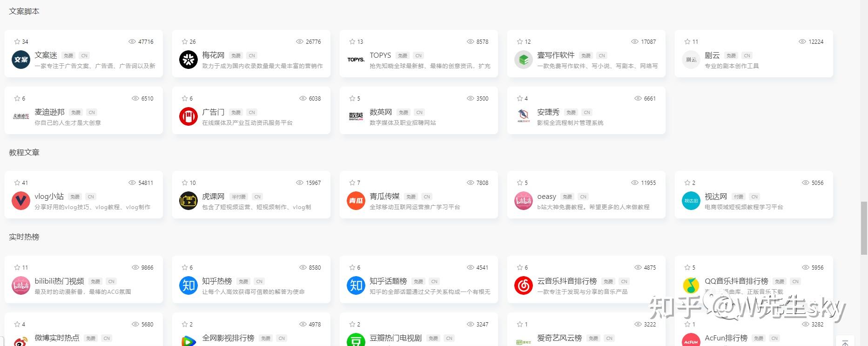Click description 数字媒体及职业招聘网站
The width and height of the screenshot is (868, 346).
tap(403, 122)
